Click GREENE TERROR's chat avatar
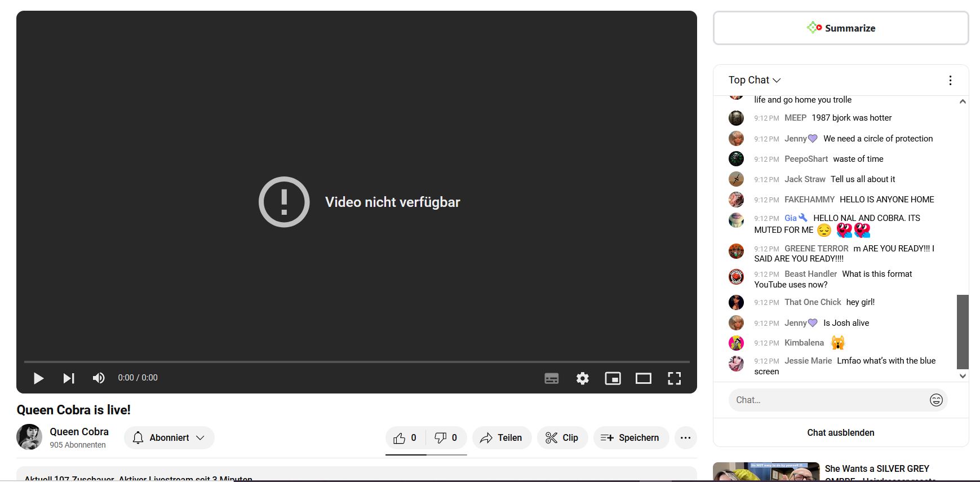 (x=736, y=251)
